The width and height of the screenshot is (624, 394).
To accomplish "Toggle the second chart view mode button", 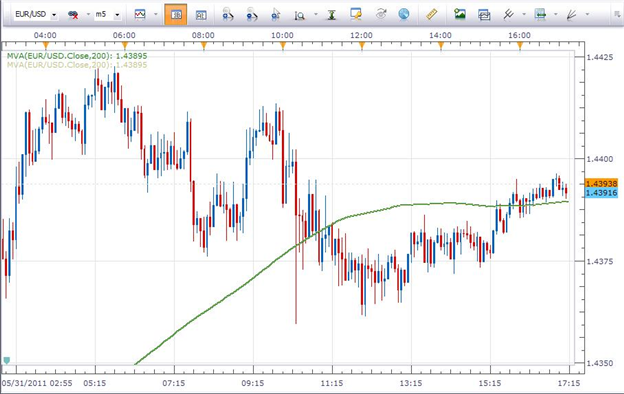I will tap(201, 15).
